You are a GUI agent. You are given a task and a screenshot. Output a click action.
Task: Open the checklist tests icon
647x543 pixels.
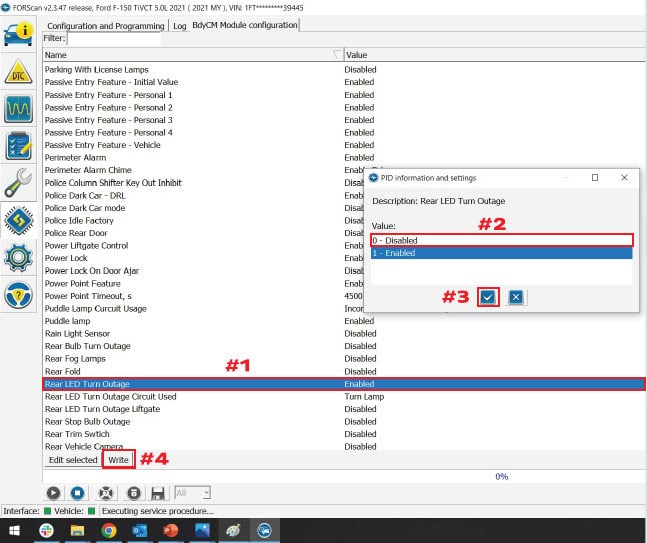pyautogui.click(x=18, y=145)
